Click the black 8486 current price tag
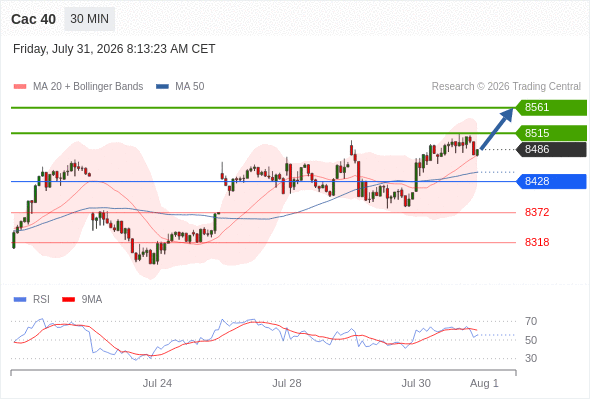The height and width of the screenshot is (400, 590). [x=551, y=149]
